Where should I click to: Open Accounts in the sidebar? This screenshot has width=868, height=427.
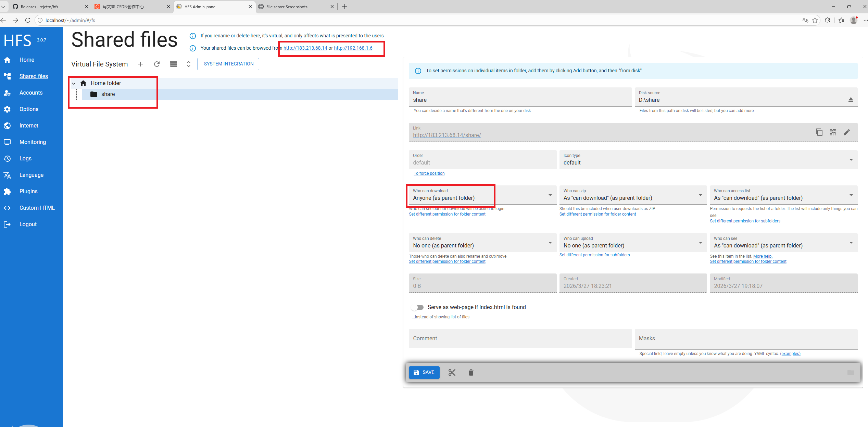tap(31, 93)
